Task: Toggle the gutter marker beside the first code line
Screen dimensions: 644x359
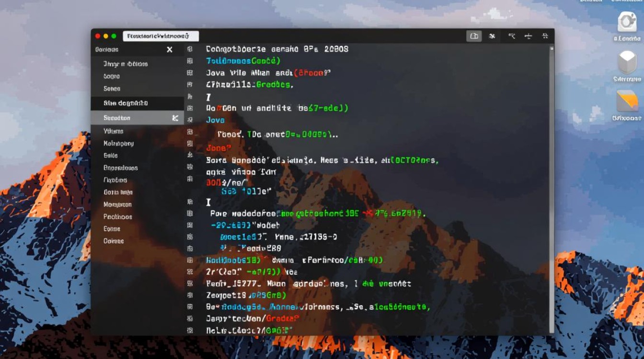Action: 190,49
